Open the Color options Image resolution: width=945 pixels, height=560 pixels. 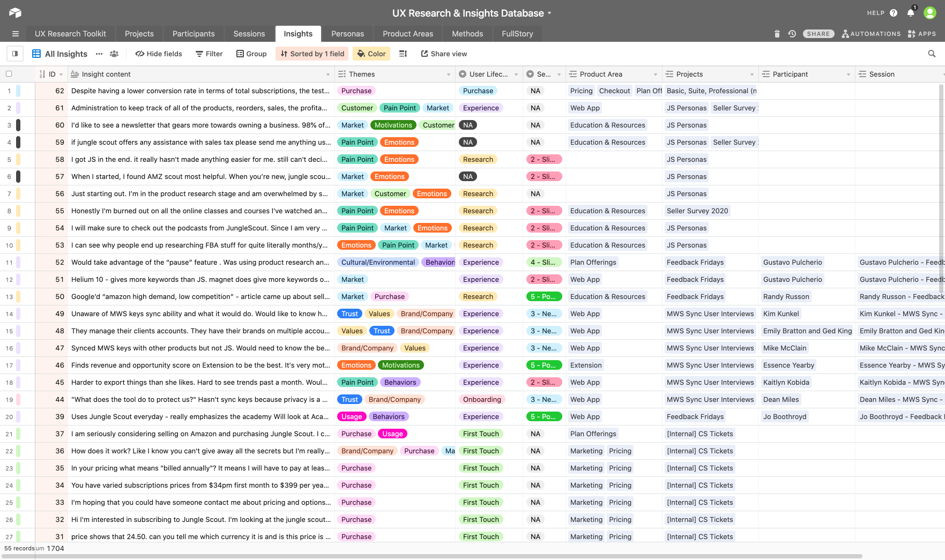point(371,54)
